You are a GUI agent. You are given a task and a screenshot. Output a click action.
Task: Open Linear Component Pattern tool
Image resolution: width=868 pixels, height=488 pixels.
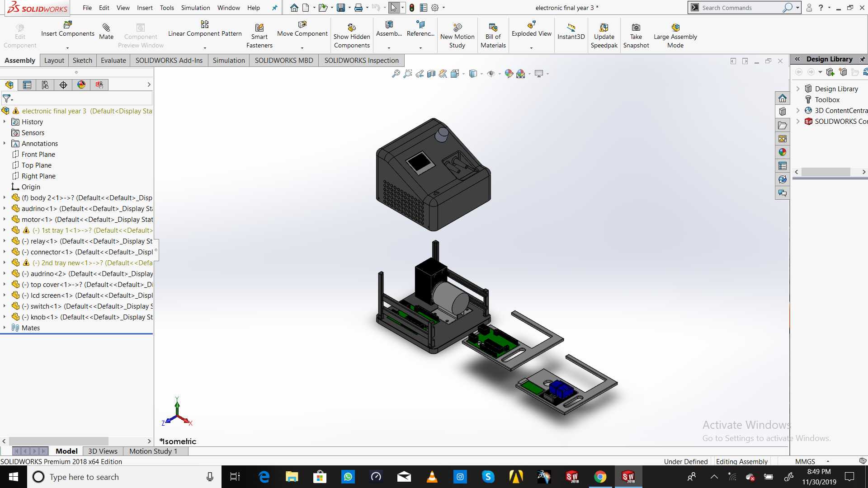click(205, 29)
